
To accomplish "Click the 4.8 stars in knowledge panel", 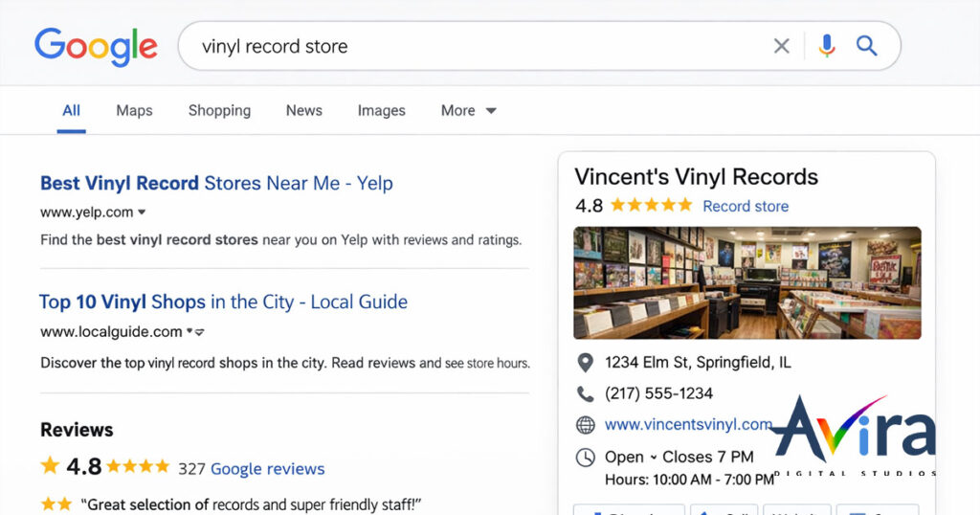I will coord(652,205).
